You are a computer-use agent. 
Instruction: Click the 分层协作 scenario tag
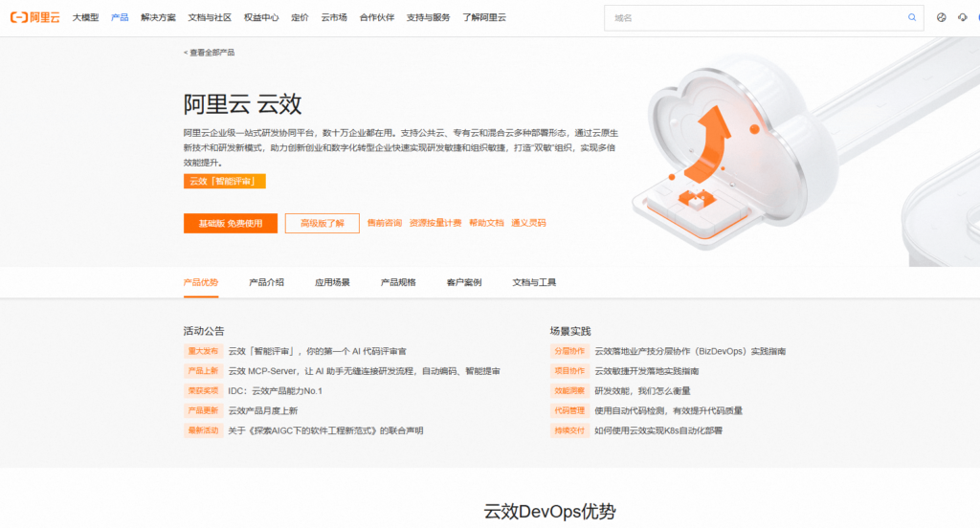(x=568, y=351)
